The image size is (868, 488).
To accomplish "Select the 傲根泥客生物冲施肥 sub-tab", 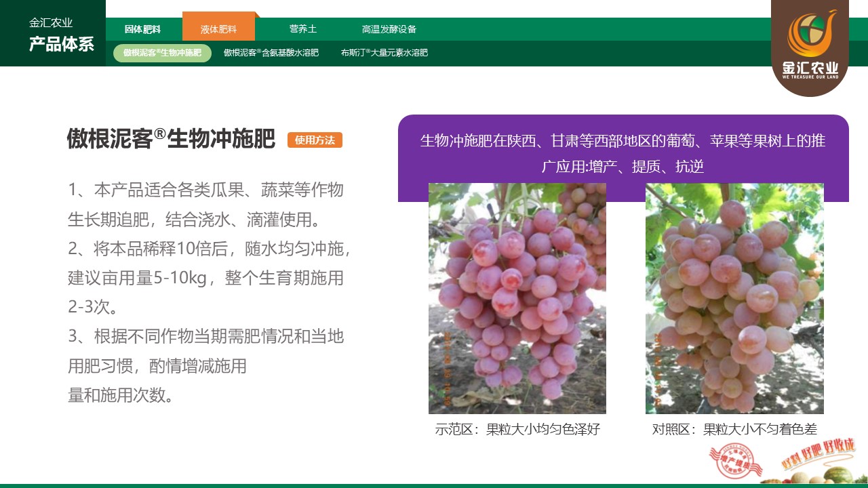I will [162, 53].
